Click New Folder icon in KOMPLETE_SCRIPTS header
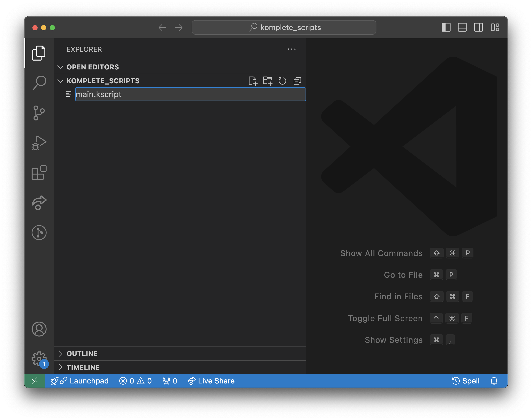The width and height of the screenshot is (532, 420). click(x=268, y=81)
